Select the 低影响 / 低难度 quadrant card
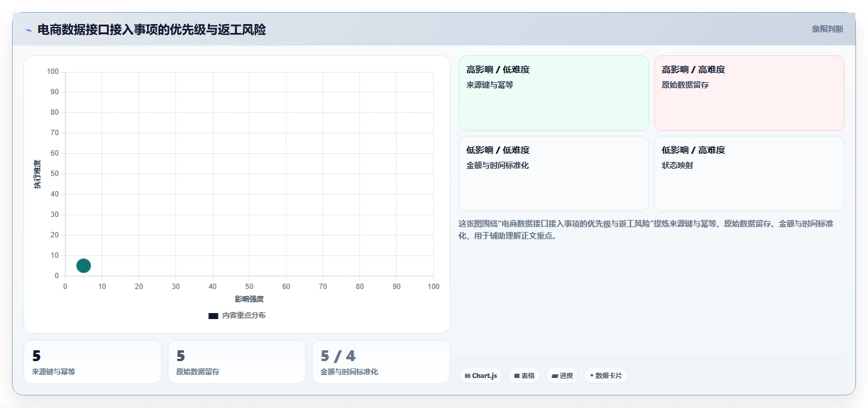The image size is (868, 408). tap(554, 174)
